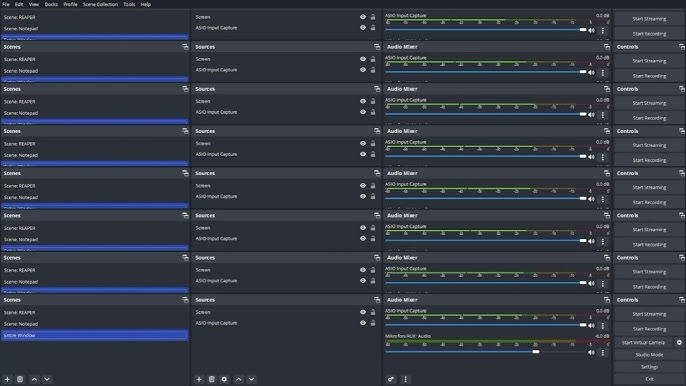Hide ASIO Input Capture in bottommost Sources list

(363, 323)
